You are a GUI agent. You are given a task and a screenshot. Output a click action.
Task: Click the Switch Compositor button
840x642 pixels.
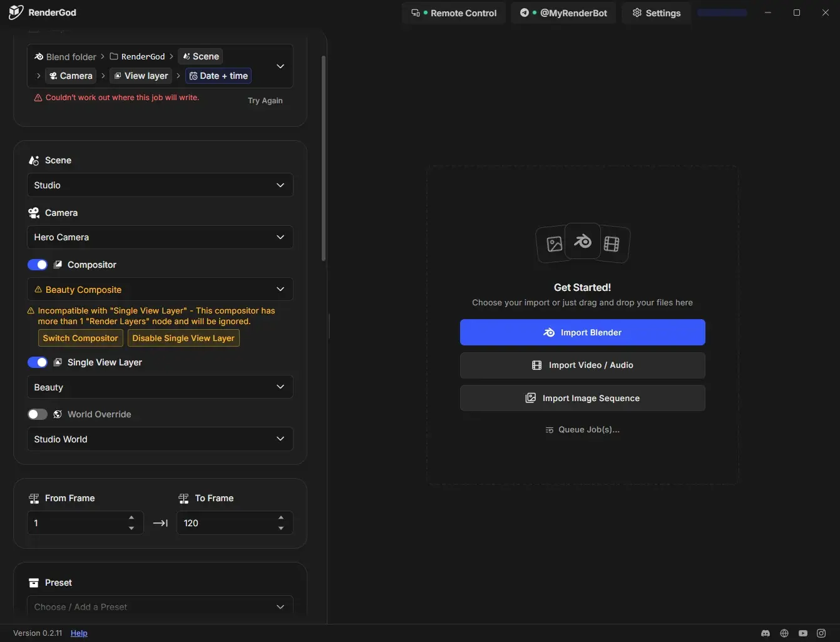click(x=80, y=338)
